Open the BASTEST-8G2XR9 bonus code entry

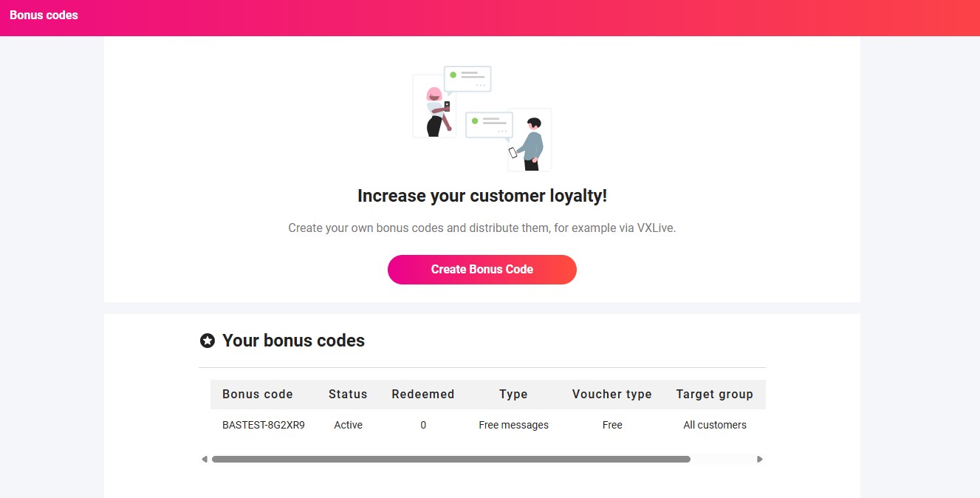tap(264, 425)
